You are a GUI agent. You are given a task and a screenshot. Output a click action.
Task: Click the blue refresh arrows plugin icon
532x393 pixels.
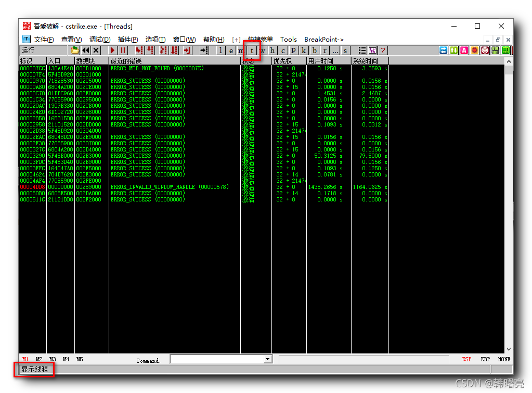click(x=443, y=50)
